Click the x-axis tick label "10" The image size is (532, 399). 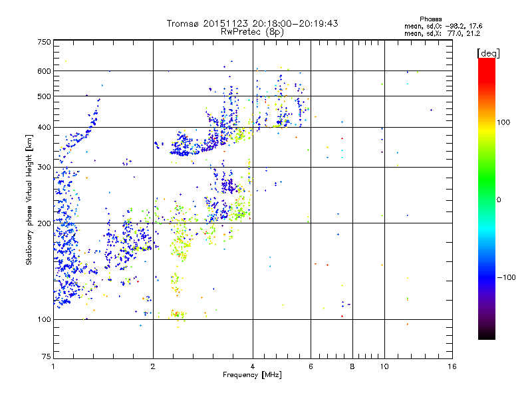(x=384, y=366)
